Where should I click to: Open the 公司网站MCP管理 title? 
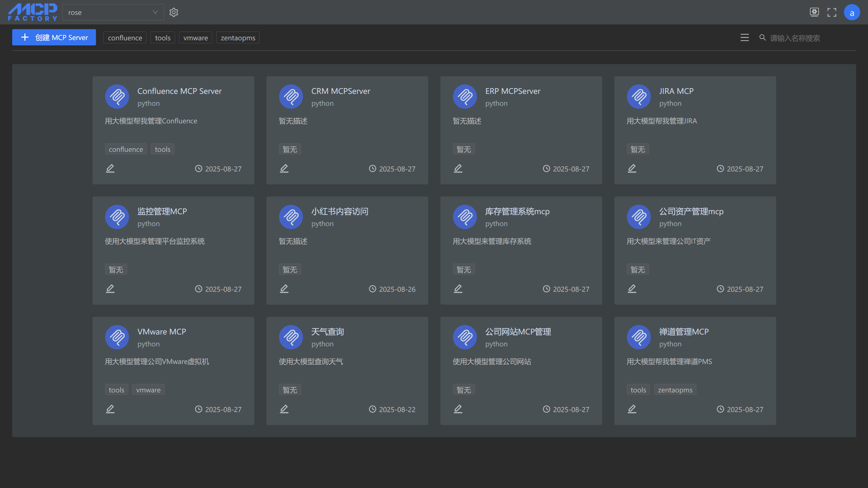pyautogui.click(x=518, y=332)
